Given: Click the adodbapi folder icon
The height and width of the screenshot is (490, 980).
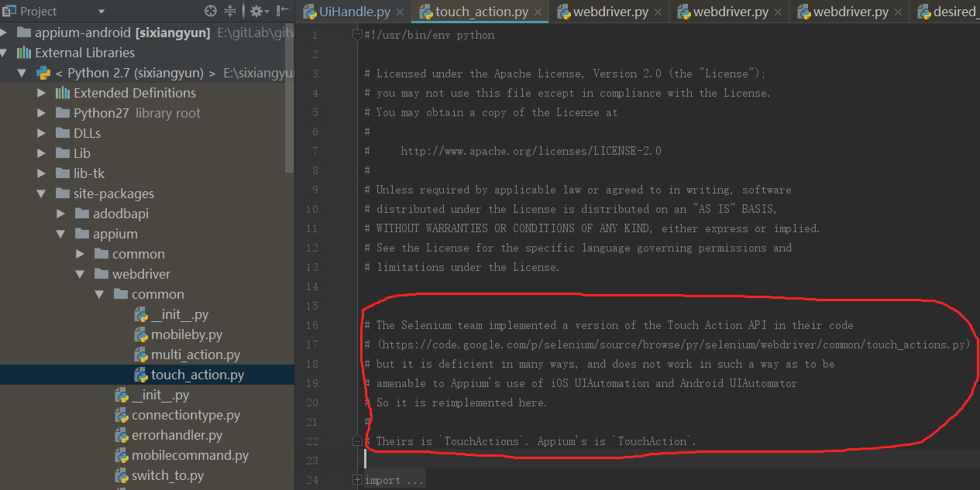Looking at the screenshot, I should coord(82,214).
